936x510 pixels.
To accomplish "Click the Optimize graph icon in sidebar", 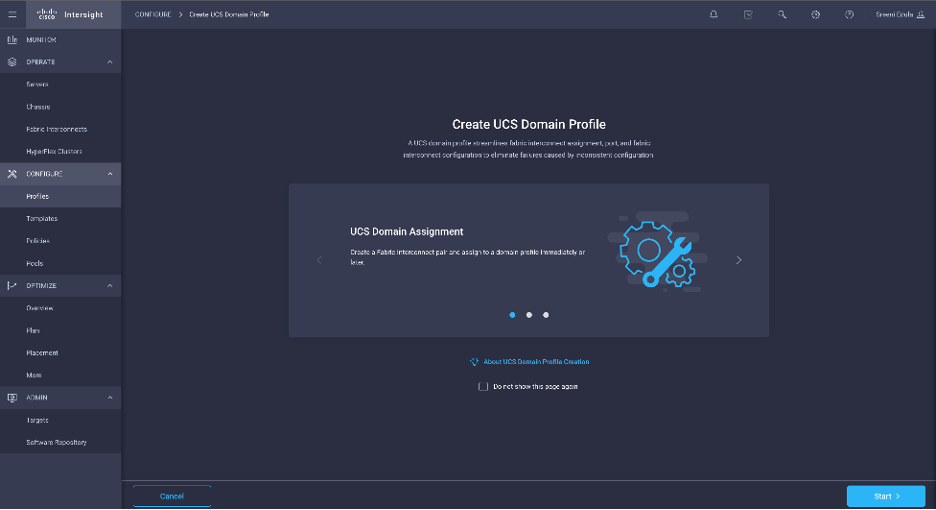I will pyautogui.click(x=12, y=285).
